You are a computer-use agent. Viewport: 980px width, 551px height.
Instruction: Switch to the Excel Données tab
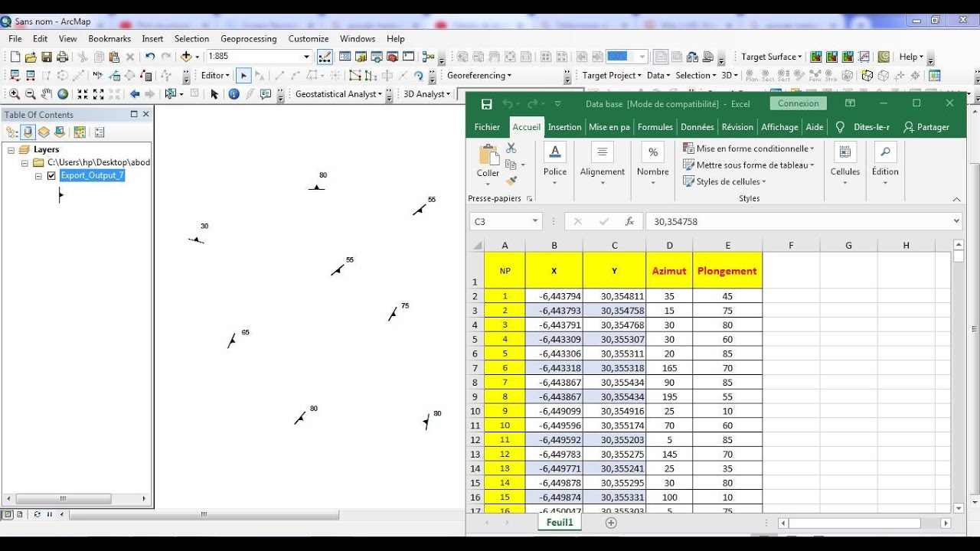click(x=697, y=127)
